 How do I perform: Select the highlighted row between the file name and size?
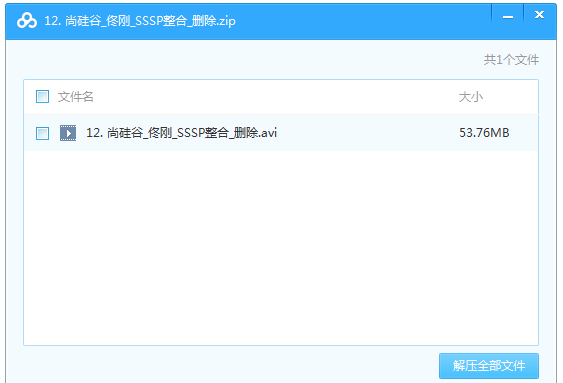pyautogui.click(x=368, y=133)
